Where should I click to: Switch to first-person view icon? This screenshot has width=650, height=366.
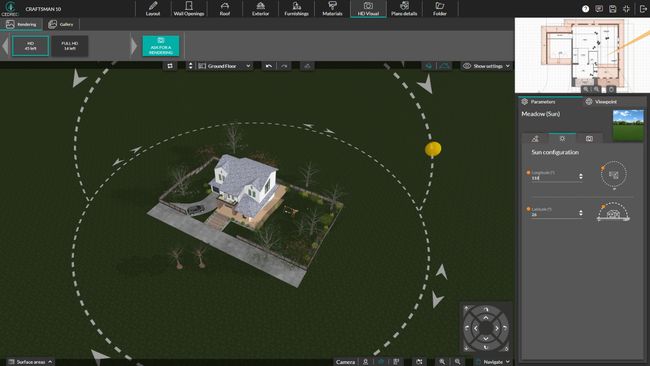(x=366, y=362)
